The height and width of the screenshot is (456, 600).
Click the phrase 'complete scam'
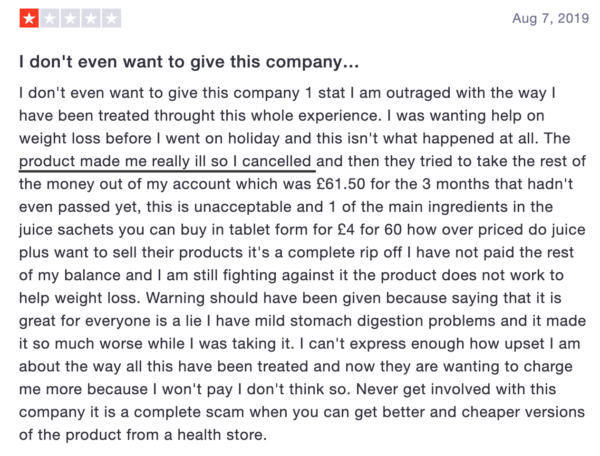[x=189, y=412]
